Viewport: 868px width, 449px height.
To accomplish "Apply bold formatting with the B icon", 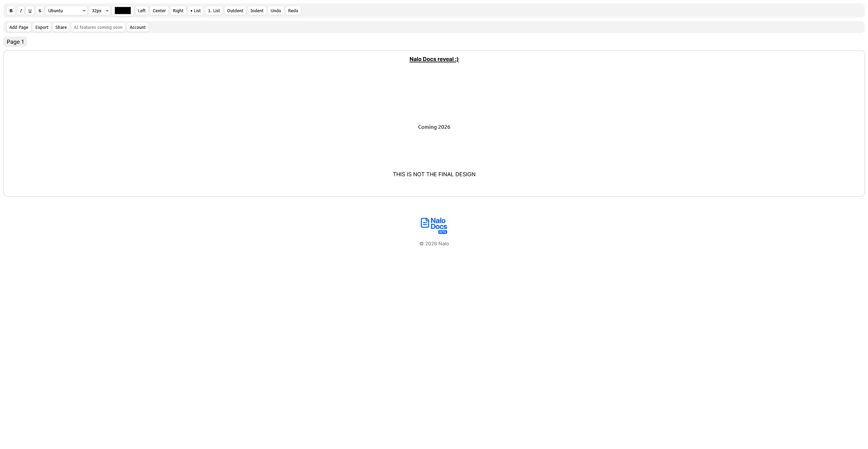I will pos(11,11).
